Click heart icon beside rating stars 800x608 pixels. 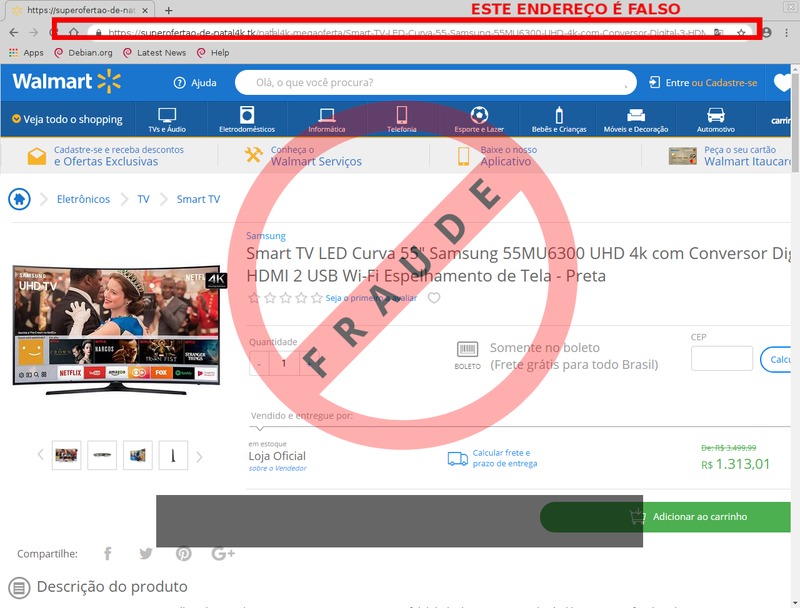coord(434,297)
